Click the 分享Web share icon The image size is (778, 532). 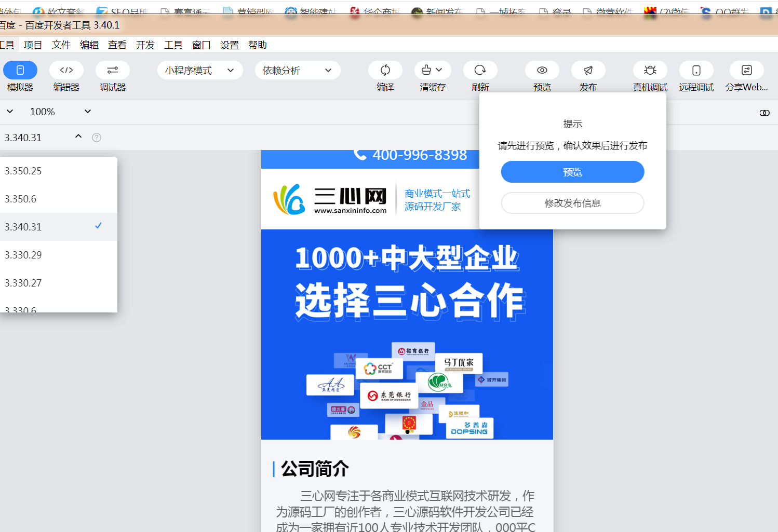[x=747, y=70]
